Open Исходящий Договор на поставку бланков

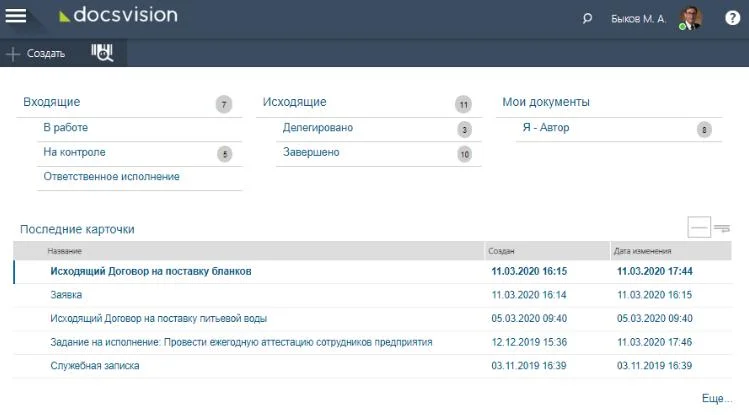click(151, 271)
